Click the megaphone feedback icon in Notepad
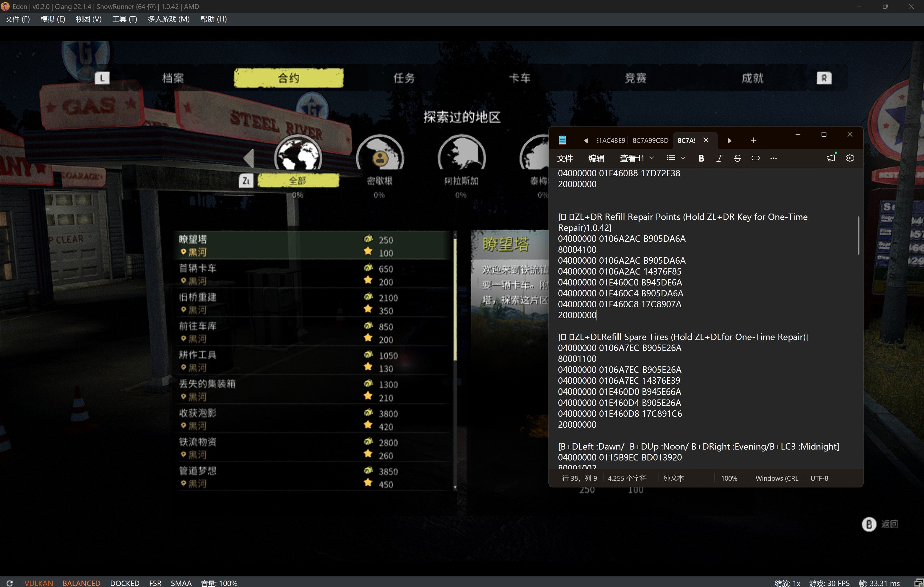 [831, 158]
